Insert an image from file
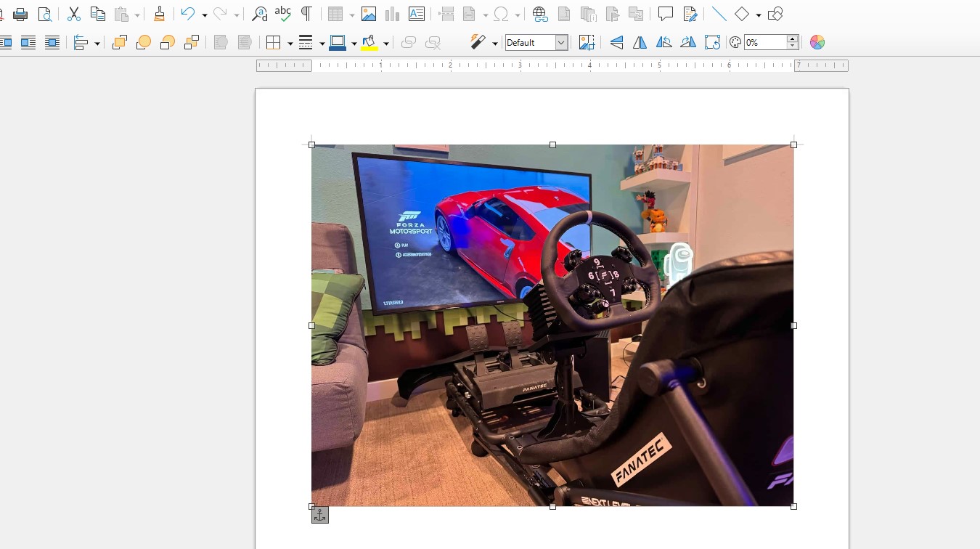Image resolution: width=980 pixels, height=549 pixels. (369, 14)
